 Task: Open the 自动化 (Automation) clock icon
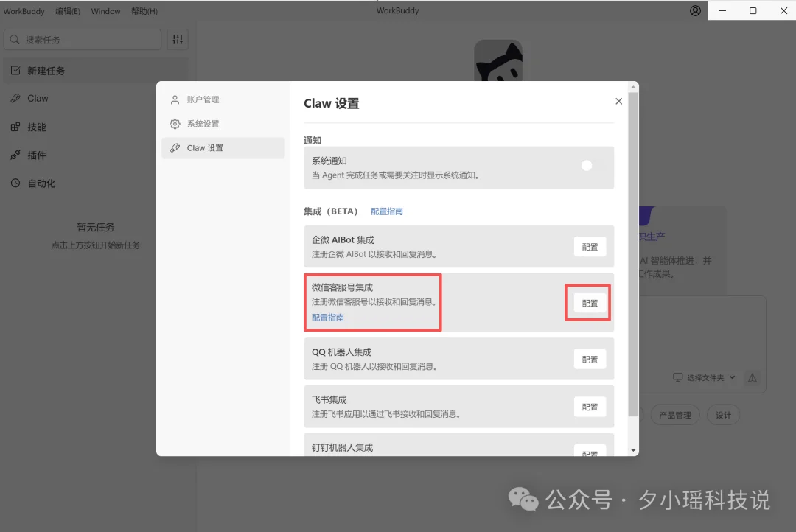(x=16, y=183)
